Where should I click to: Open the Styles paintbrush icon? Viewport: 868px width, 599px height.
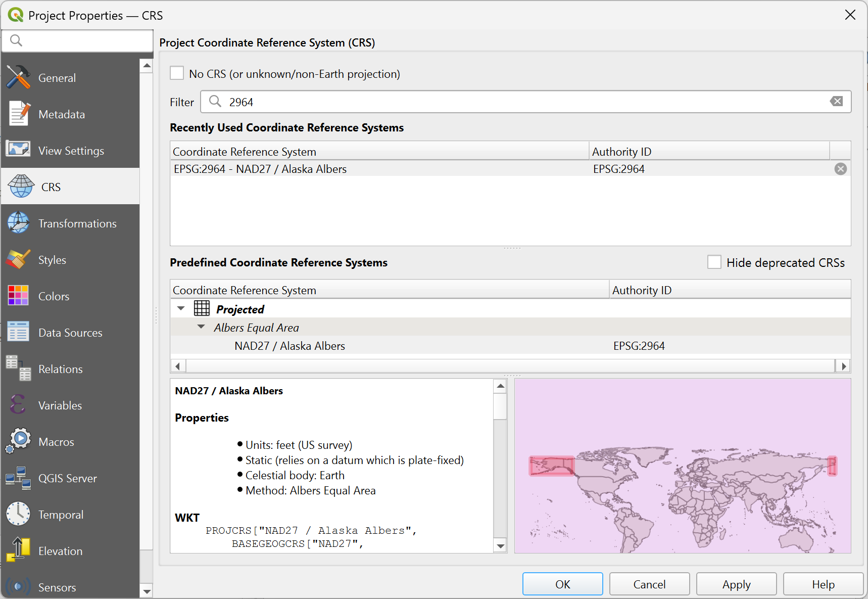(x=19, y=259)
